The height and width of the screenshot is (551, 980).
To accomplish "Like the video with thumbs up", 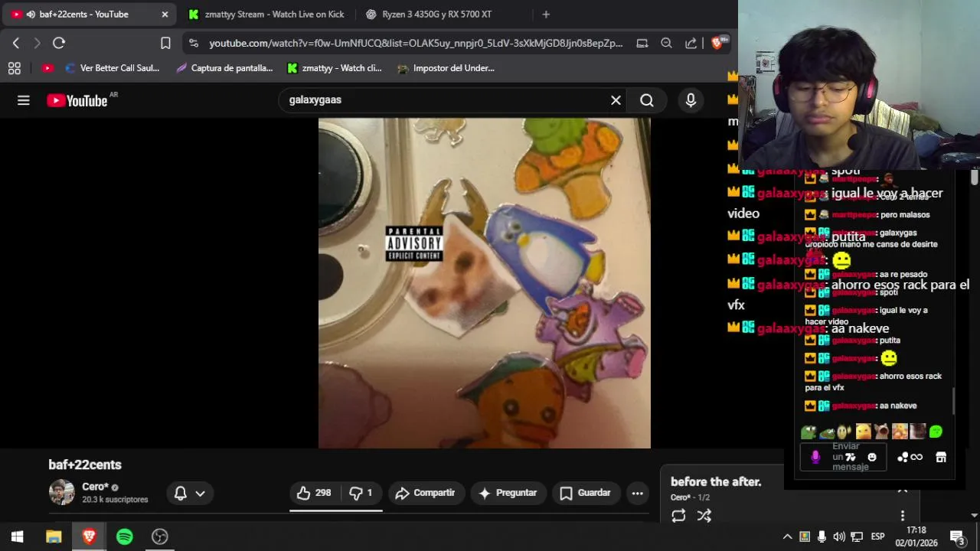I will pyautogui.click(x=314, y=493).
